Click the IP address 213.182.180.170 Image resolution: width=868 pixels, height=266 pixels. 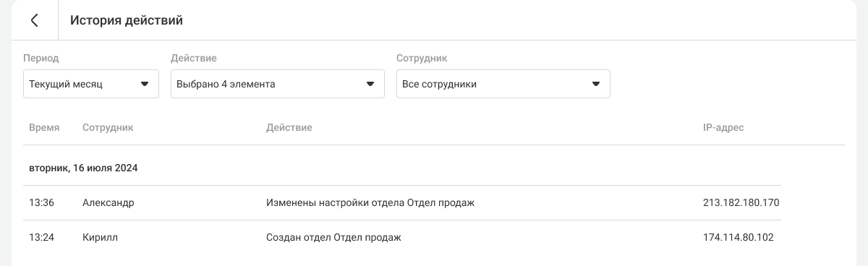741,203
